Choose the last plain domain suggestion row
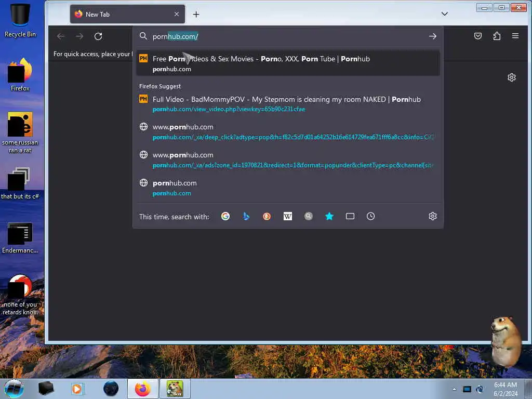The image size is (532, 399). 288,188
